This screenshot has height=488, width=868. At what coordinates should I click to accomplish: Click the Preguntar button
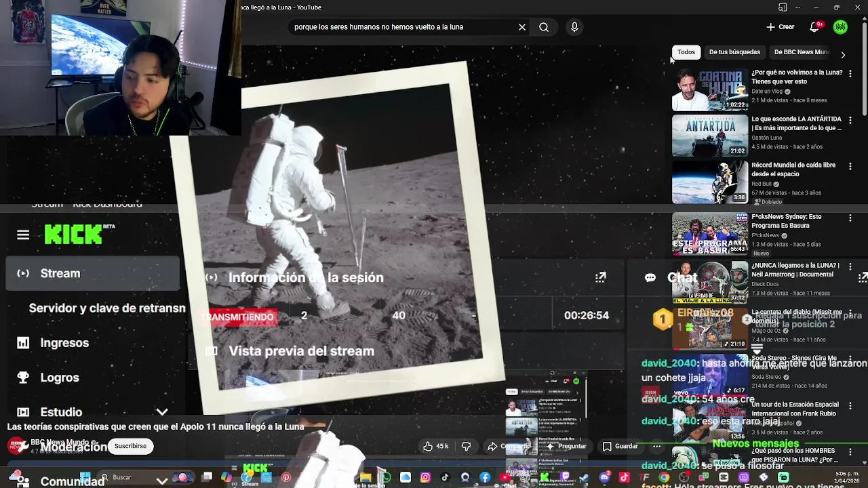pyautogui.click(x=566, y=446)
